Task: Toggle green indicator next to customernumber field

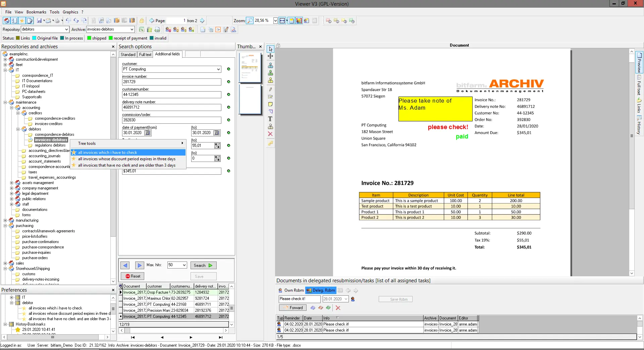Action: (228, 95)
